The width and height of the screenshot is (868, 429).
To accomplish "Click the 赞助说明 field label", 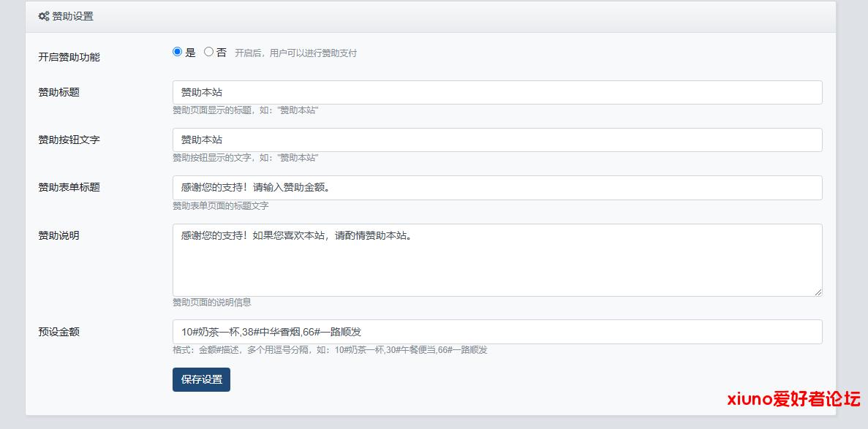I will (x=59, y=235).
